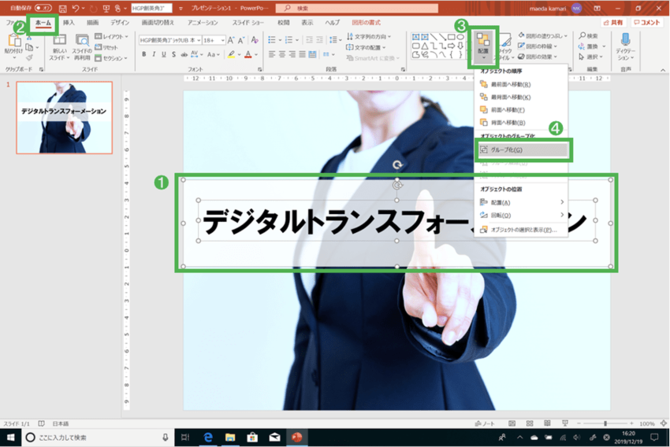
Task: Click the red font color button
Action: click(x=248, y=54)
